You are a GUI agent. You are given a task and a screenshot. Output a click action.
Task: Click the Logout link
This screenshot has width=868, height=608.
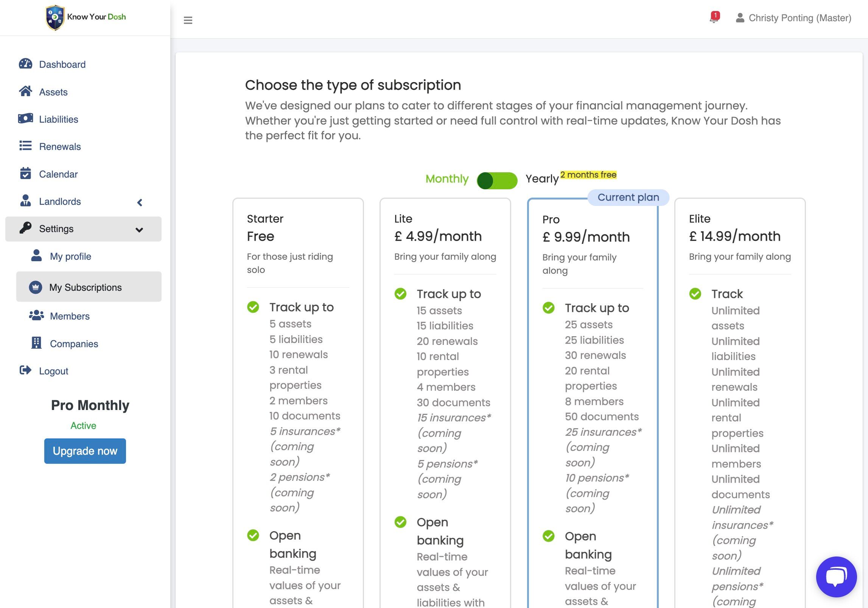[x=53, y=371]
